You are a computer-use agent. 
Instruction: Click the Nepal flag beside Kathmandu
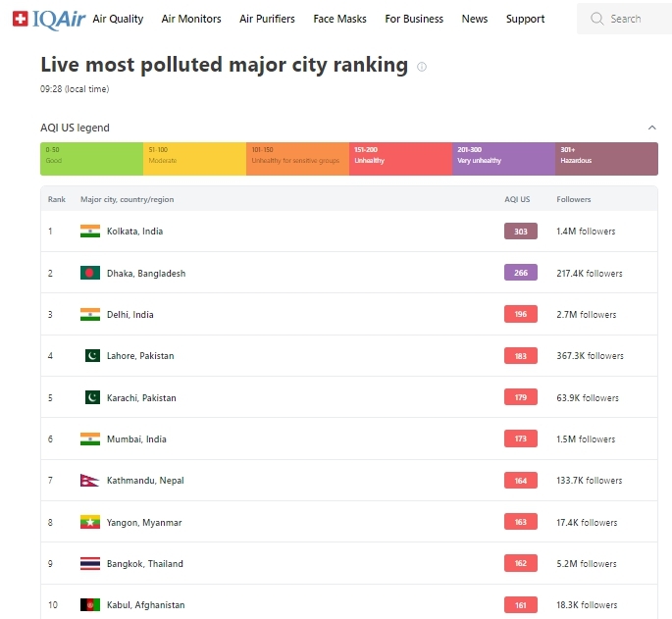pos(89,481)
